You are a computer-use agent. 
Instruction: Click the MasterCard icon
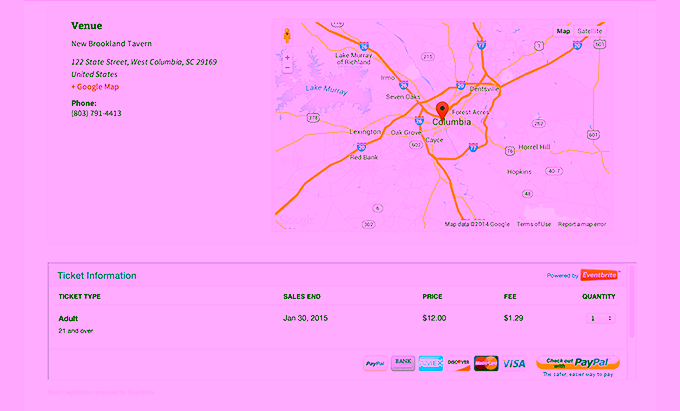coord(486,363)
